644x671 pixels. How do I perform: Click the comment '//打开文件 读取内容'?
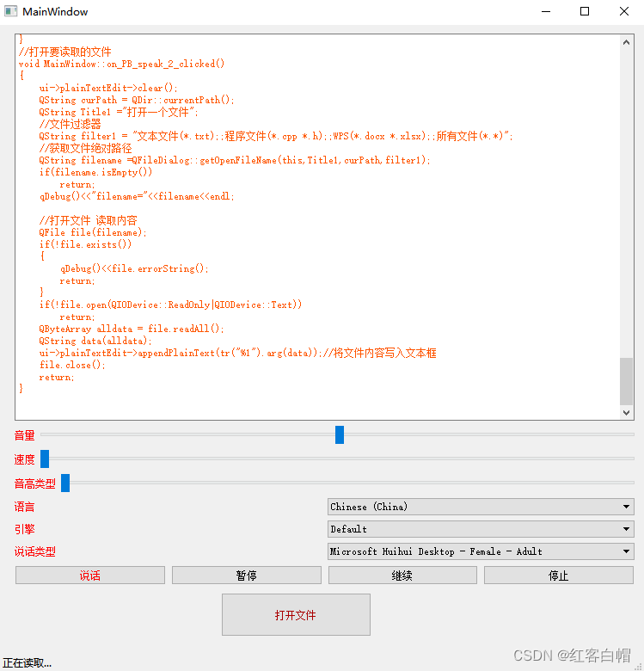point(88,220)
